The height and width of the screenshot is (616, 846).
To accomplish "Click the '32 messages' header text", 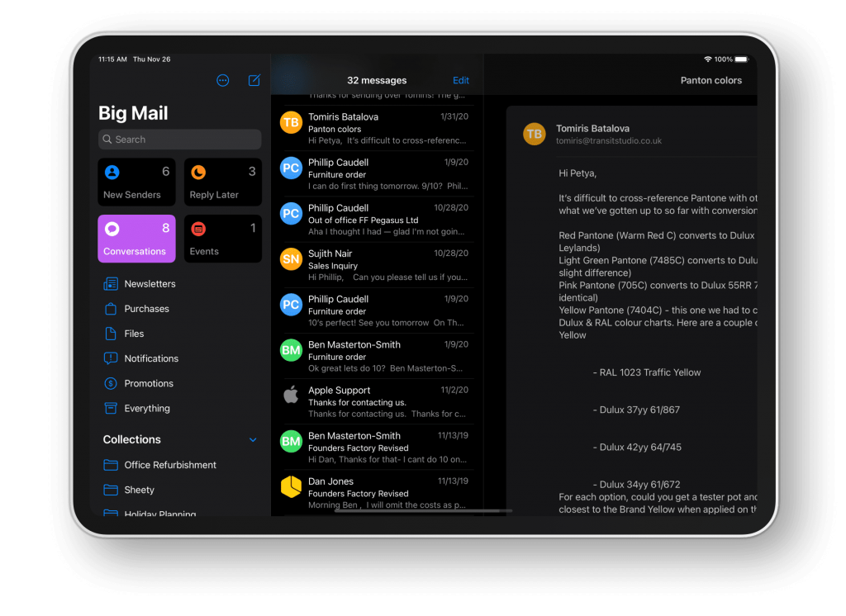I will [x=377, y=80].
